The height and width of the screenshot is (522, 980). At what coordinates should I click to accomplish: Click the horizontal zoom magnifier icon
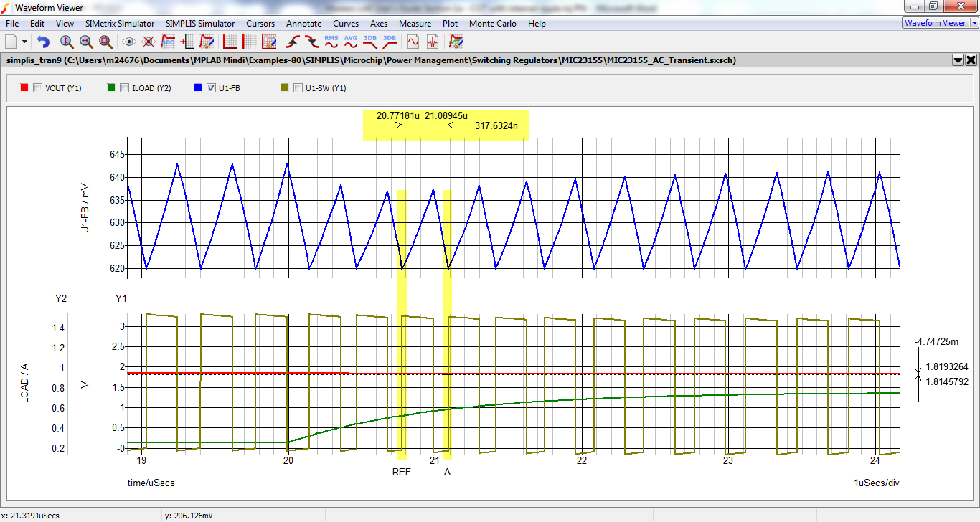click(x=86, y=42)
